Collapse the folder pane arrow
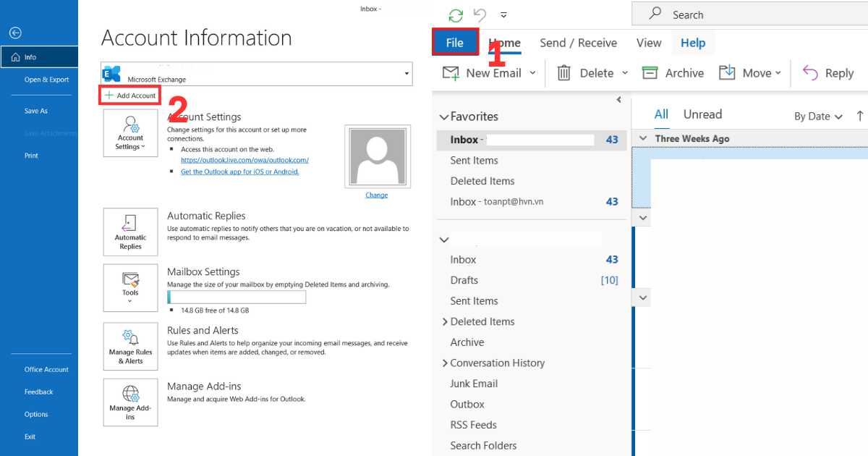The width and height of the screenshot is (868, 456). click(x=618, y=100)
